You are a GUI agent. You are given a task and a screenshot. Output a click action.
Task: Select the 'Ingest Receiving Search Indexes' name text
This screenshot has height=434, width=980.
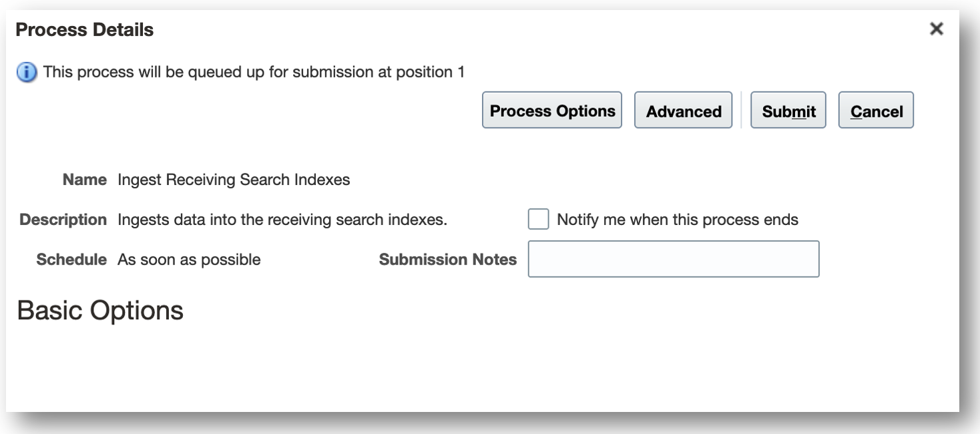234,180
